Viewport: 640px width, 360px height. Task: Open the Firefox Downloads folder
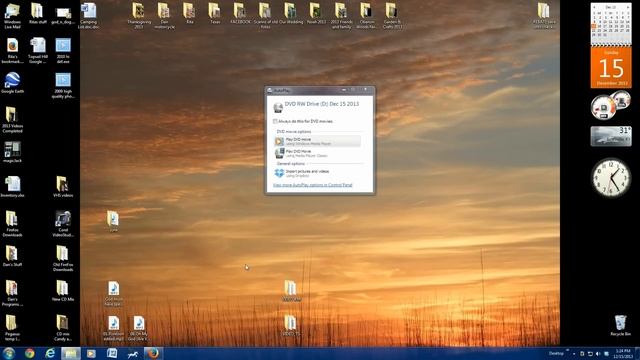pyautogui.click(x=12, y=224)
